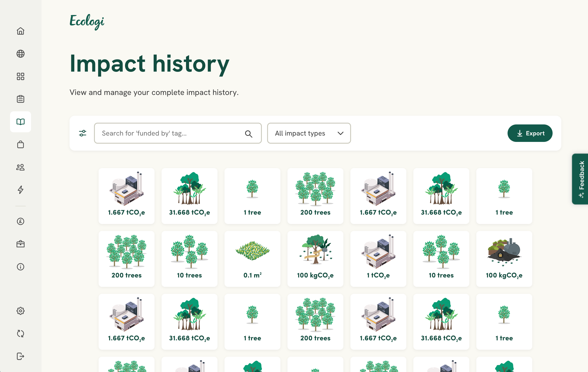This screenshot has width=588, height=372.
Task: Open the 0.1 m² impact card
Action: coord(252,259)
